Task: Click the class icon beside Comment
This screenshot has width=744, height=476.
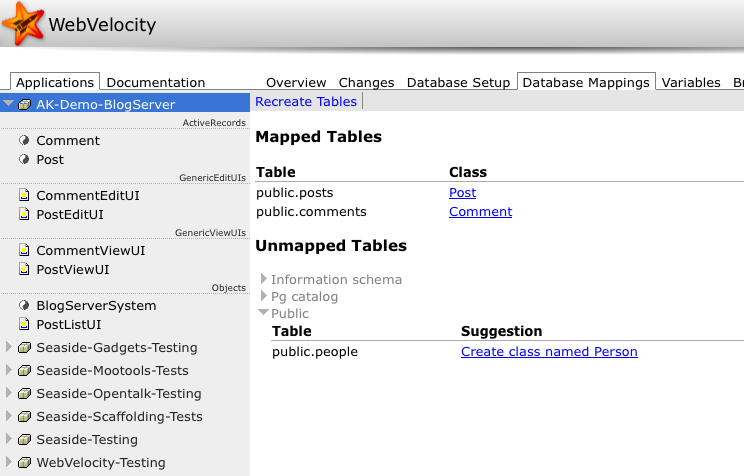Action: [24, 140]
